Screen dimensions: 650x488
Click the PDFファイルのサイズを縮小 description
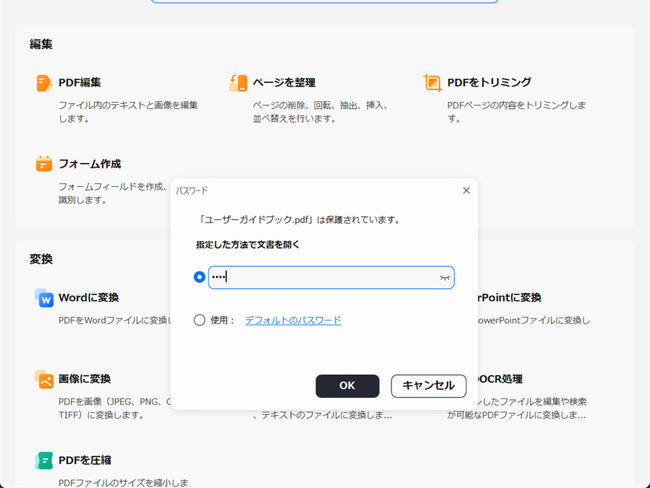pyautogui.click(x=123, y=483)
